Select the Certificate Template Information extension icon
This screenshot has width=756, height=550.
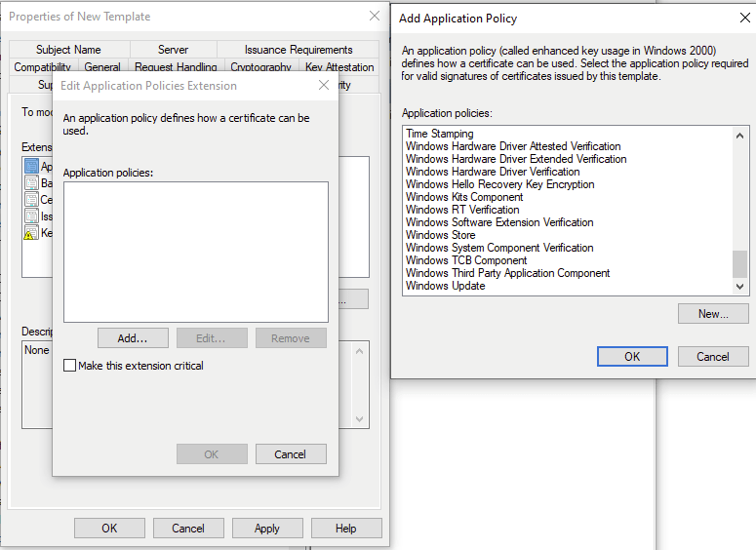coord(31,200)
